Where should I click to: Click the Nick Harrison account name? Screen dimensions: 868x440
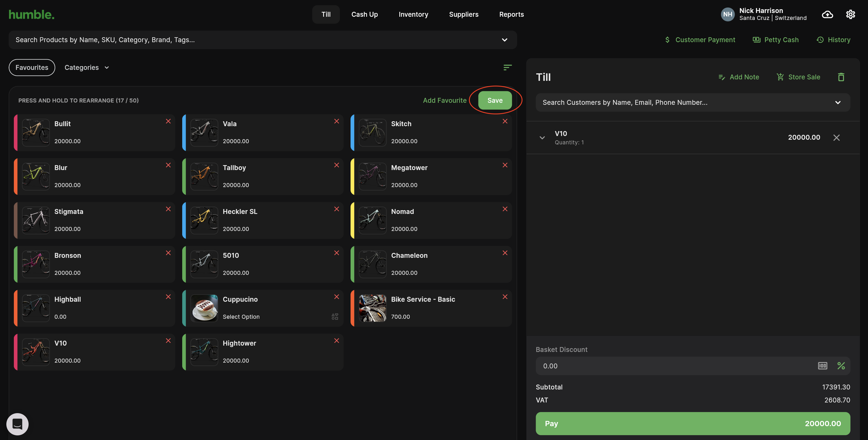click(x=761, y=10)
